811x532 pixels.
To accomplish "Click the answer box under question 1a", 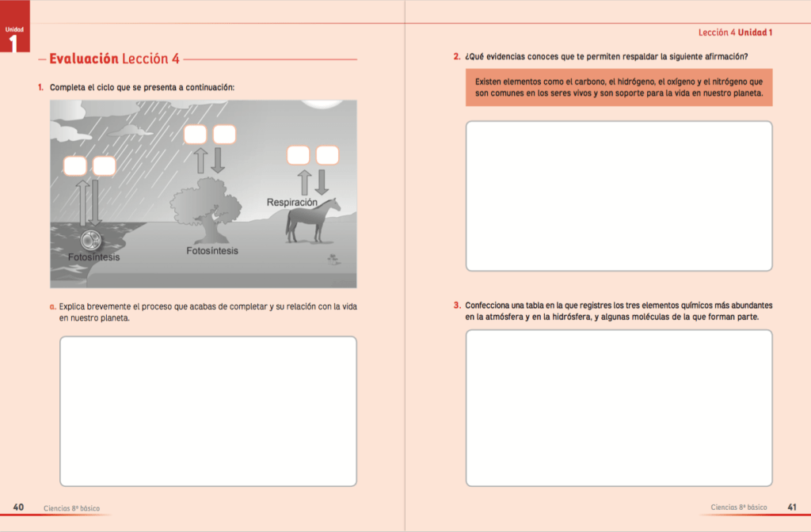I will click(208, 411).
